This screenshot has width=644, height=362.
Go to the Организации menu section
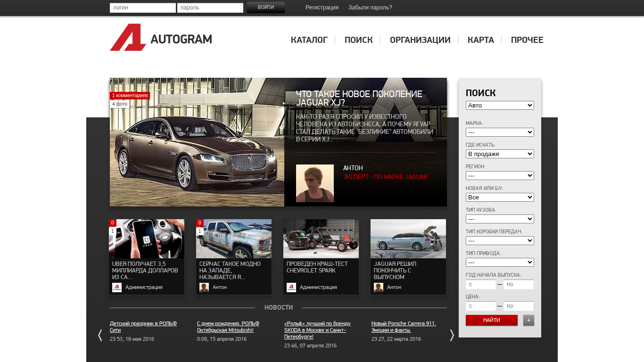(420, 40)
